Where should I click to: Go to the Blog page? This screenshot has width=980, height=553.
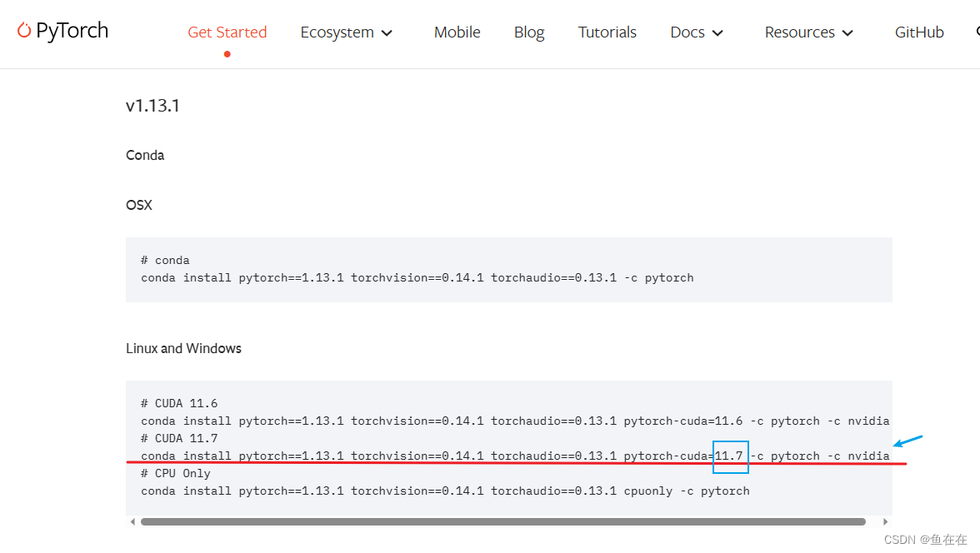point(528,32)
